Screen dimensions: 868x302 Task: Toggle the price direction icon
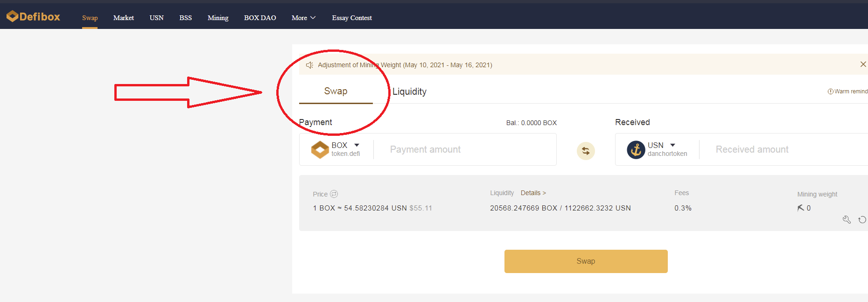tap(334, 194)
